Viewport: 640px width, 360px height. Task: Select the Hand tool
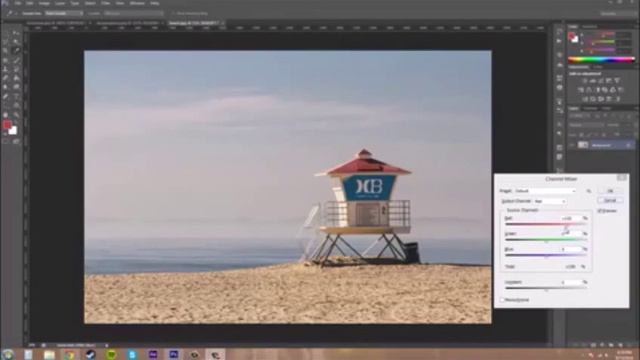[5, 115]
